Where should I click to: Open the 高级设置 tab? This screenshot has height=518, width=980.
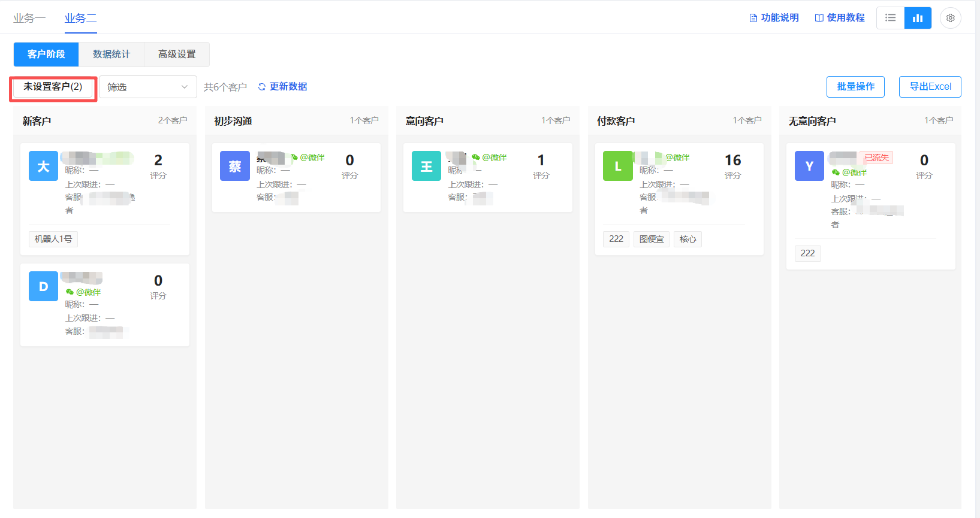177,54
